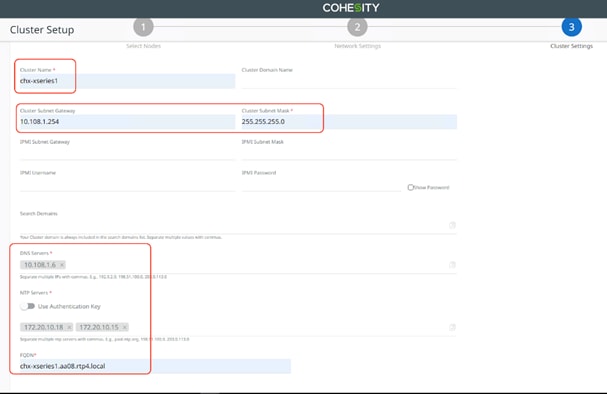Click the icon at DNS Servers field end
The width and height of the screenshot is (607, 394).
(452, 265)
